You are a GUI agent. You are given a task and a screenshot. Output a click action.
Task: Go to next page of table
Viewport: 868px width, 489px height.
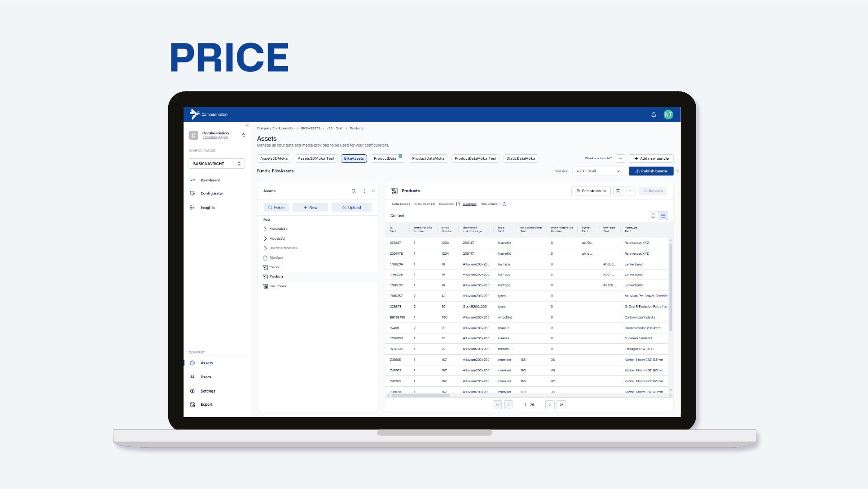click(550, 405)
